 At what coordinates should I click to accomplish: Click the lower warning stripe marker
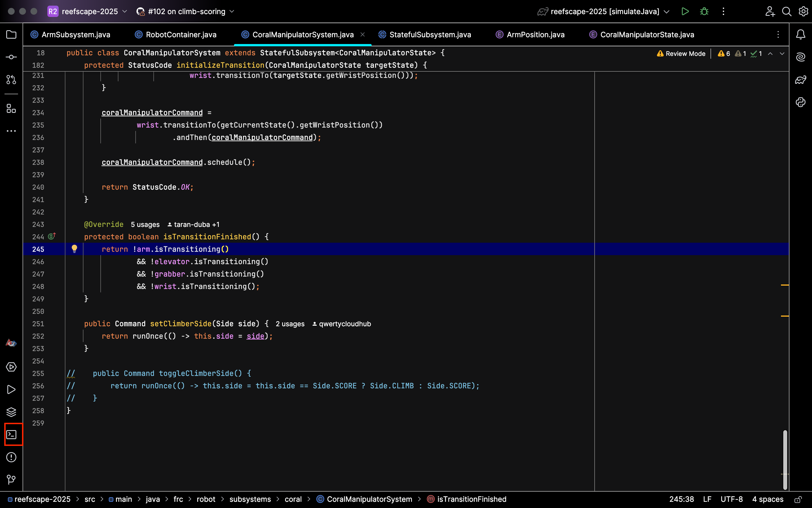[x=785, y=316]
